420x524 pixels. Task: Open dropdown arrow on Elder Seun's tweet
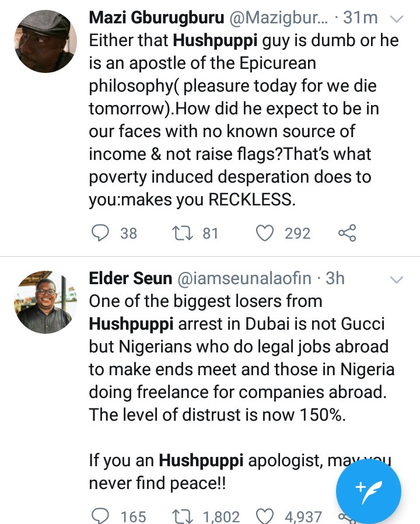click(x=397, y=279)
